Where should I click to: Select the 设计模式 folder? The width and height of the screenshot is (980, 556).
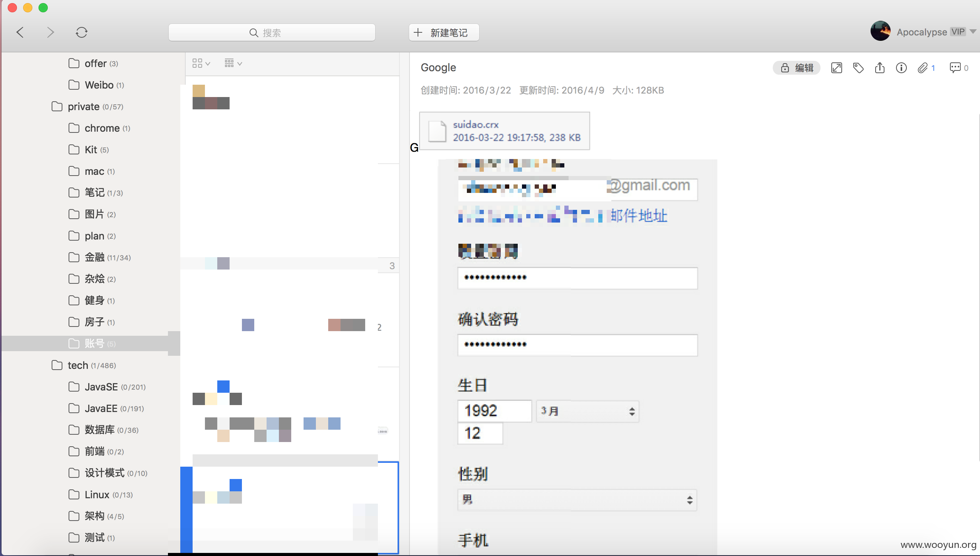(x=108, y=473)
